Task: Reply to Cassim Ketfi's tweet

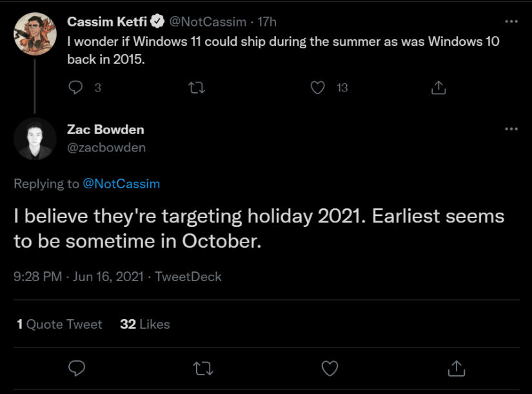Action: pyautogui.click(x=76, y=87)
